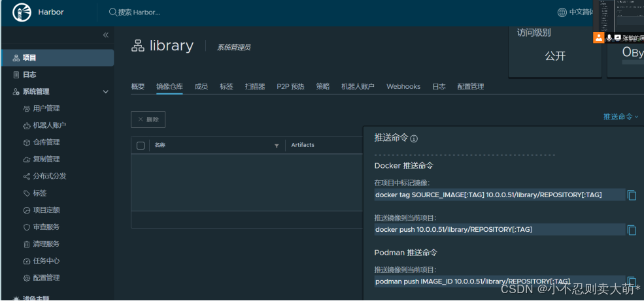644x301 pixels.
Task: Click the 清理服务 trash icon
Action: click(x=27, y=244)
